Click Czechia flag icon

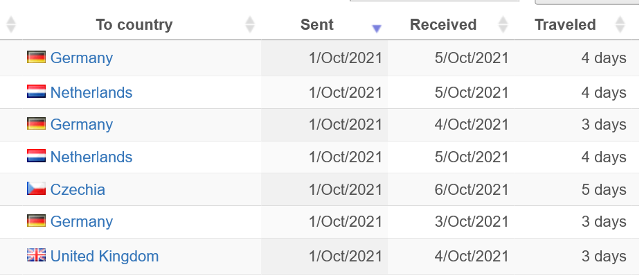(36, 189)
